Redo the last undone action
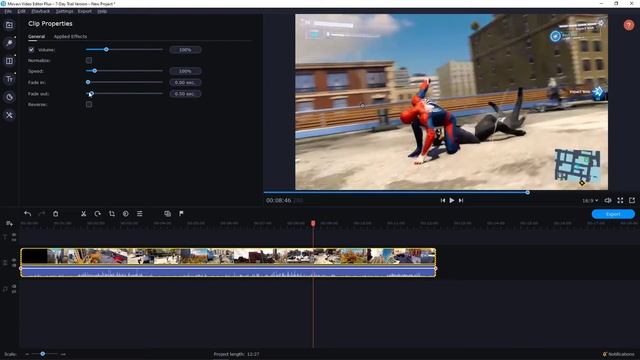This screenshot has width=640, height=360. pos(41,213)
